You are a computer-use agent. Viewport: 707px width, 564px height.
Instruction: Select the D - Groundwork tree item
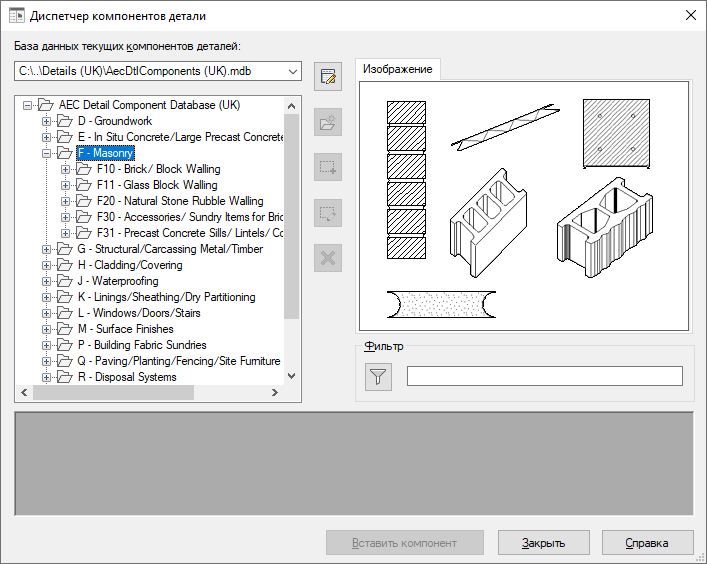tap(115, 121)
